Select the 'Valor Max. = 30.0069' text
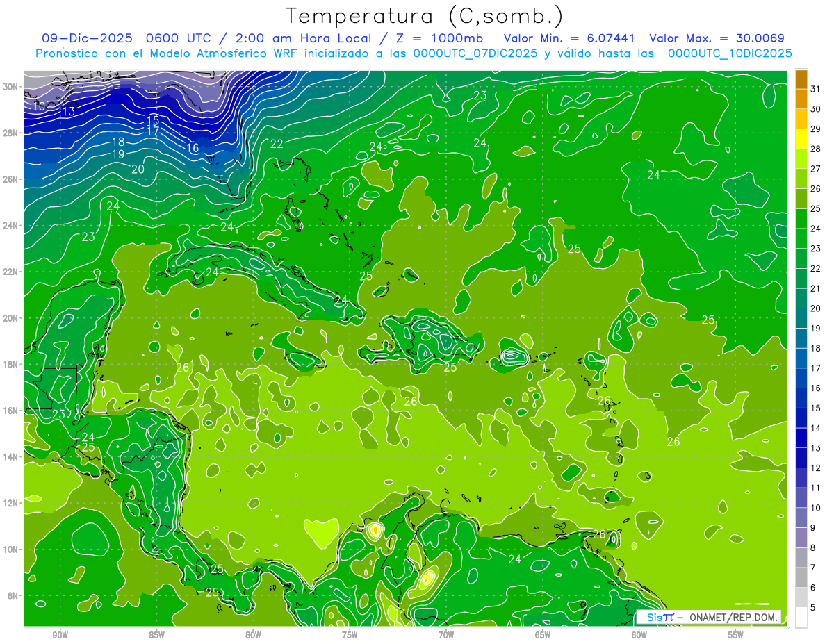Screen dimensions: 834x644 717,38
